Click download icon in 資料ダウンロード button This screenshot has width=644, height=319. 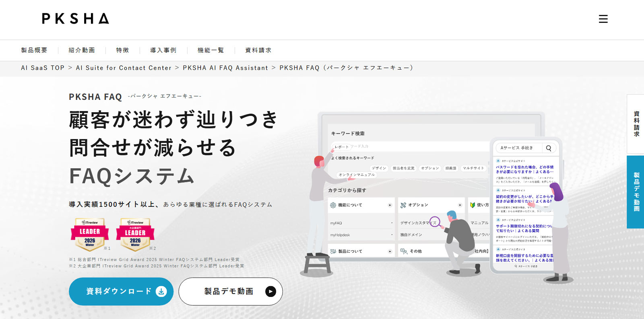tap(161, 291)
